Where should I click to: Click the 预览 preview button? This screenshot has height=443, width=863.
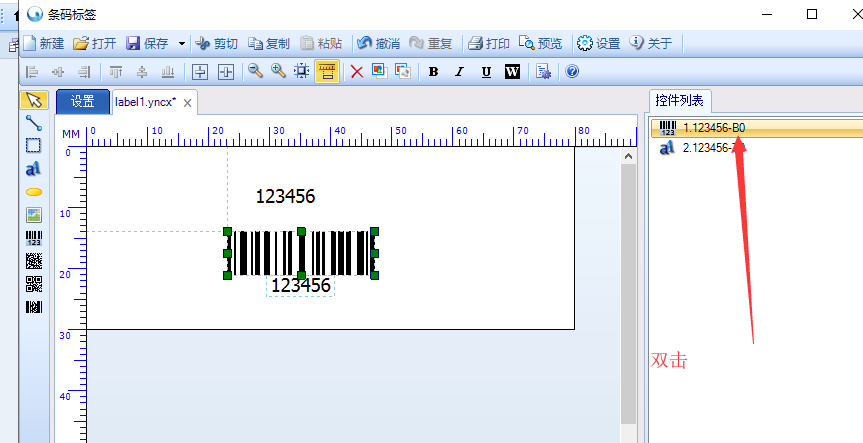[541, 44]
